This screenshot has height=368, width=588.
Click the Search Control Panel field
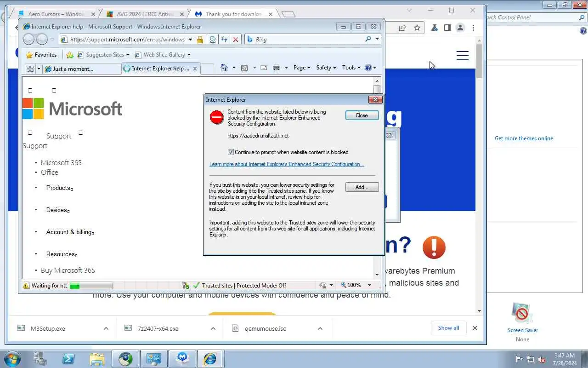533,17
